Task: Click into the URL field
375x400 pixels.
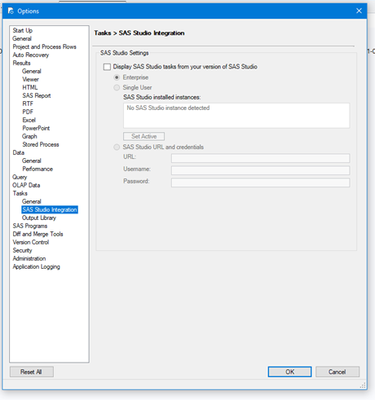Action: coord(260,158)
